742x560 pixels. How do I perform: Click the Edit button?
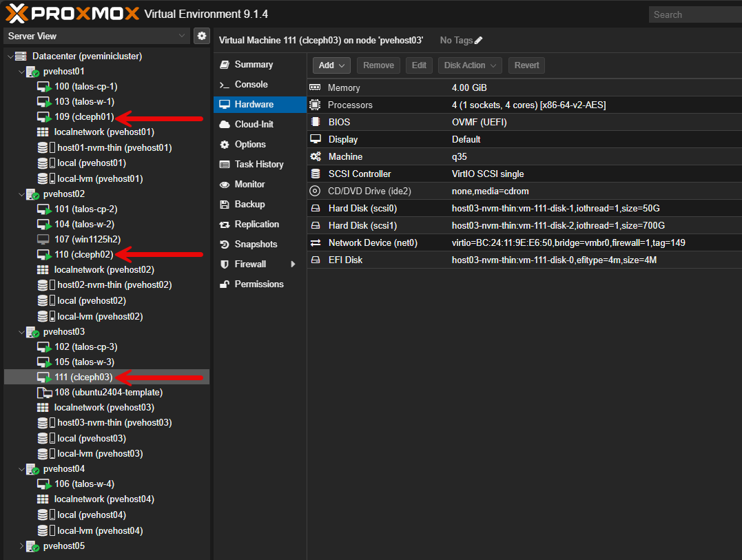tap(419, 65)
